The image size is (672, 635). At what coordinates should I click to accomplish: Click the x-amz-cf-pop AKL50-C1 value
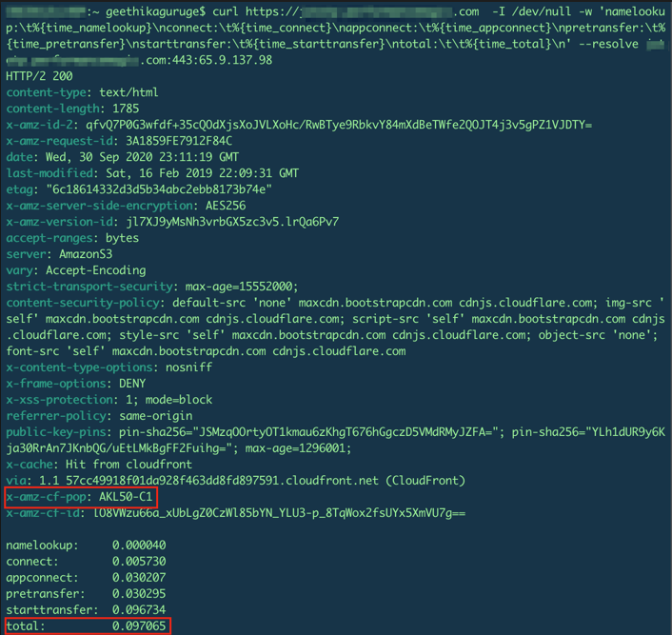(x=126, y=497)
